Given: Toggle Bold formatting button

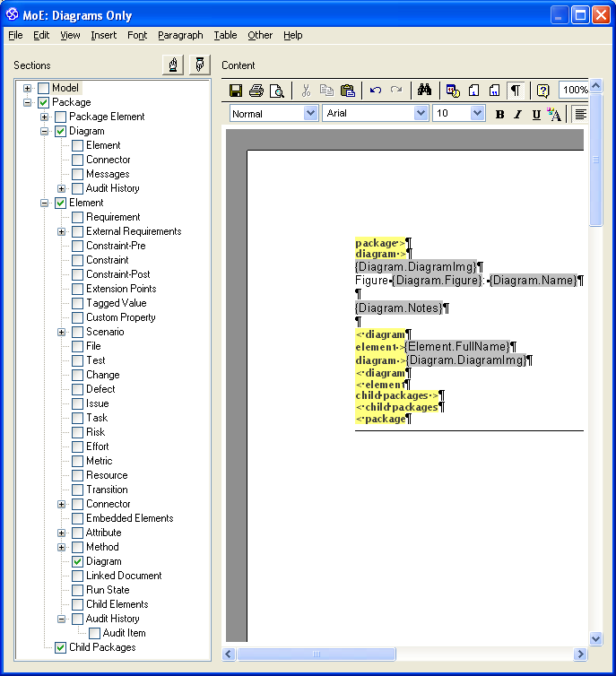Looking at the screenshot, I should (500, 114).
